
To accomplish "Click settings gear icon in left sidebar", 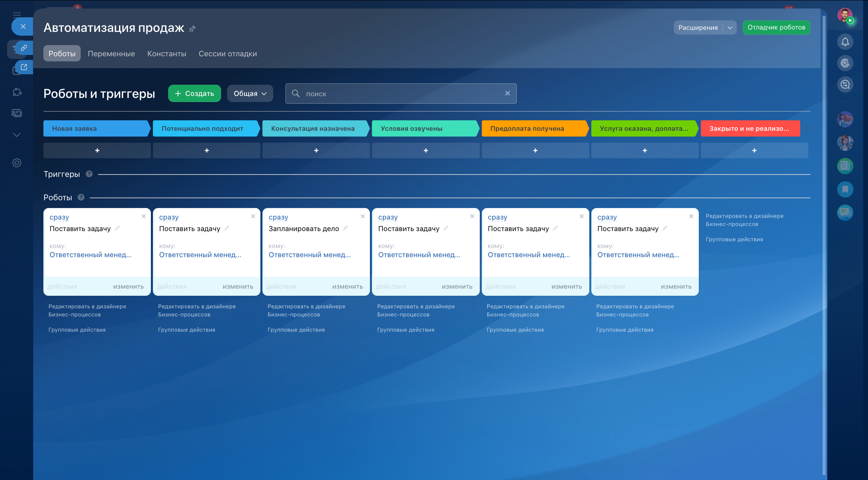I will 17,163.
